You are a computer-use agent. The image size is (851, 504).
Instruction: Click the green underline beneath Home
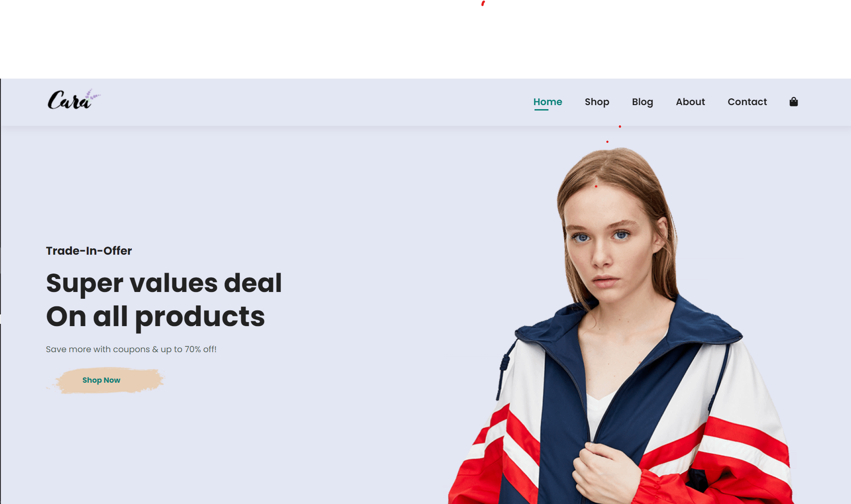pyautogui.click(x=541, y=110)
